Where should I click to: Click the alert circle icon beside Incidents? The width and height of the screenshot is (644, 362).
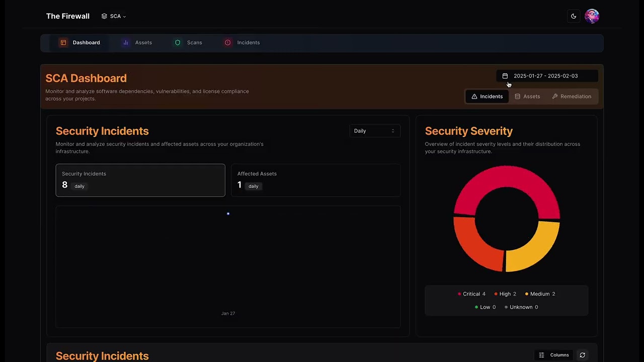tap(227, 42)
